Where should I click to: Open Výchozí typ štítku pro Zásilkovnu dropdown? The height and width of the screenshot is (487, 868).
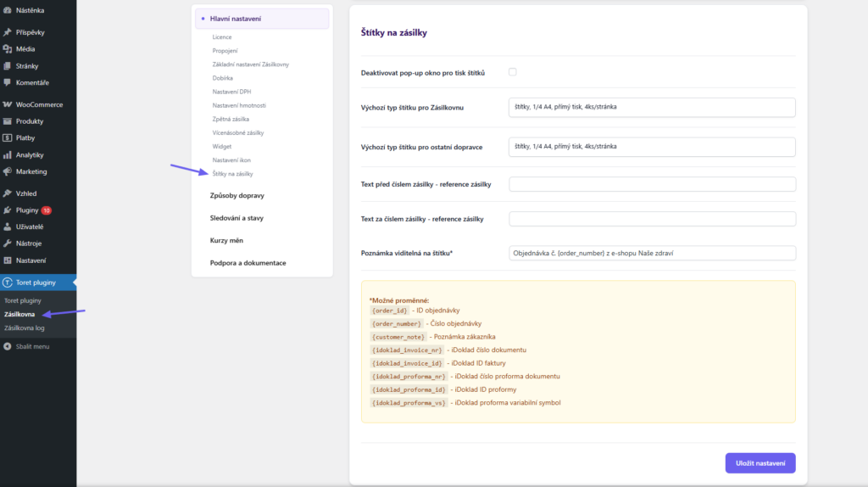point(652,107)
